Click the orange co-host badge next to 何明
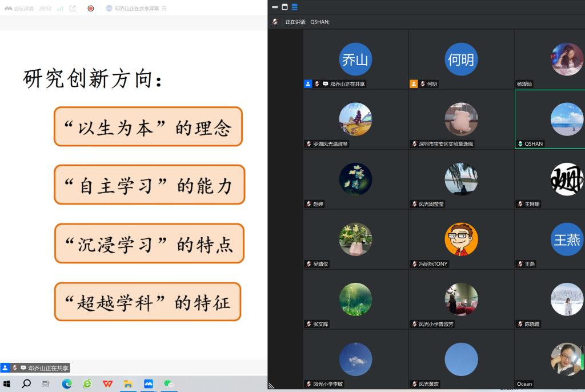The image size is (585, 392). pos(414,84)
